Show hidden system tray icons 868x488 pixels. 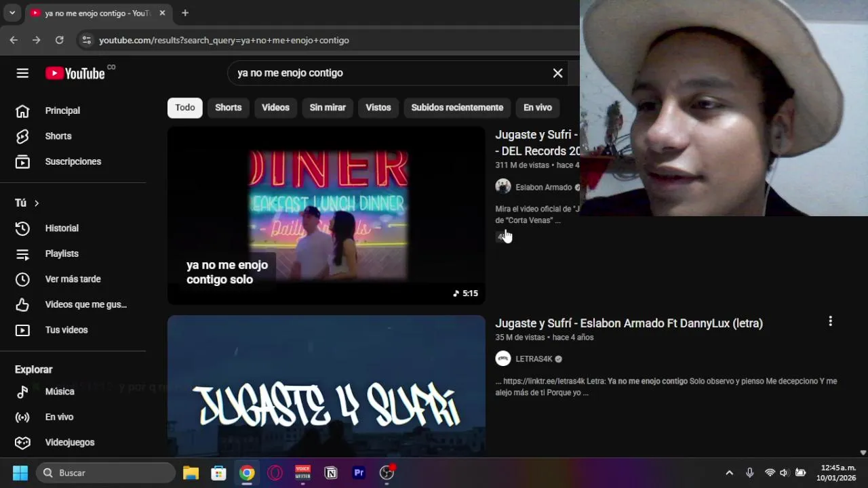pos(730,472)
